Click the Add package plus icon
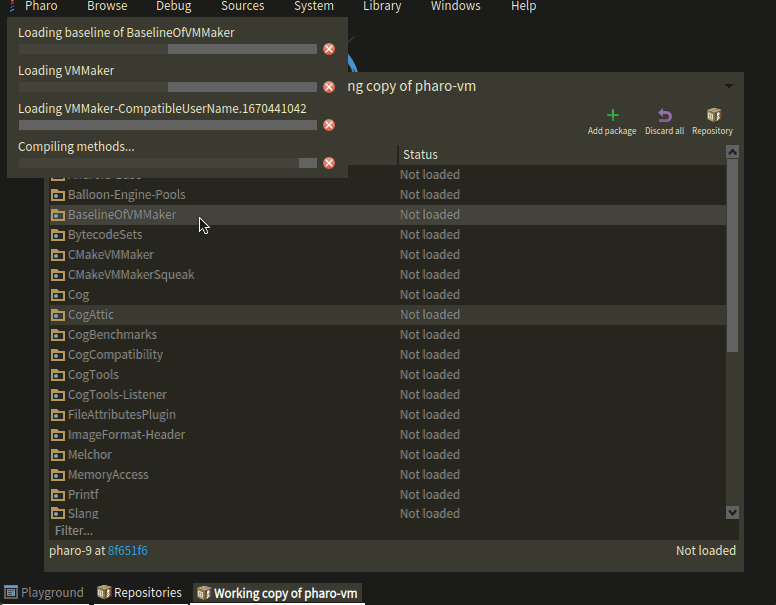The image size is (776, 605). (x=612, y=115)
